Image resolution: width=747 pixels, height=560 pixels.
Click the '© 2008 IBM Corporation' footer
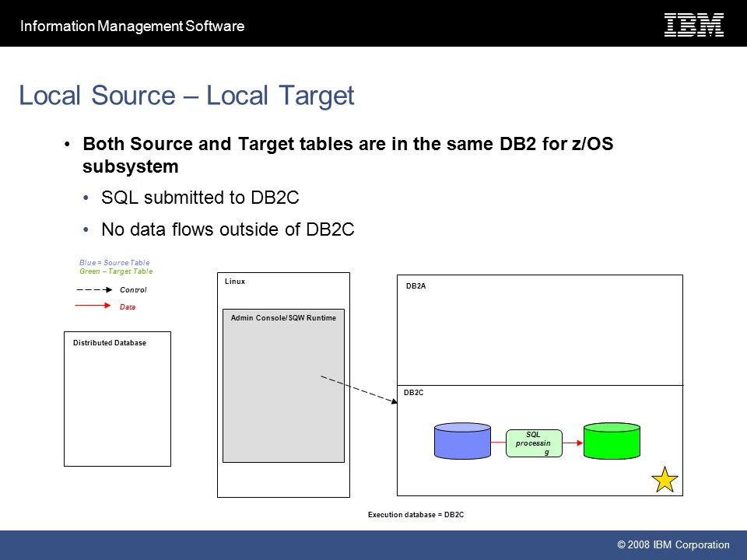pos(673,544)
